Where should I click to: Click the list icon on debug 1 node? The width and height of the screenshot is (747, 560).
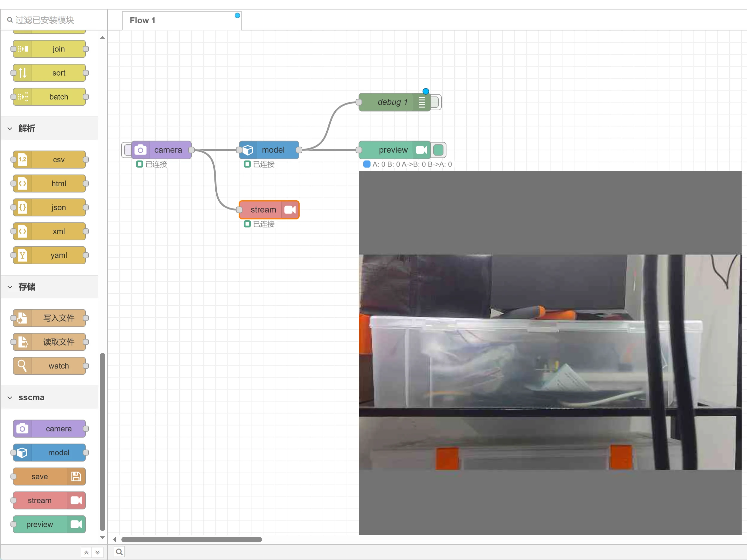click(421, 102)
